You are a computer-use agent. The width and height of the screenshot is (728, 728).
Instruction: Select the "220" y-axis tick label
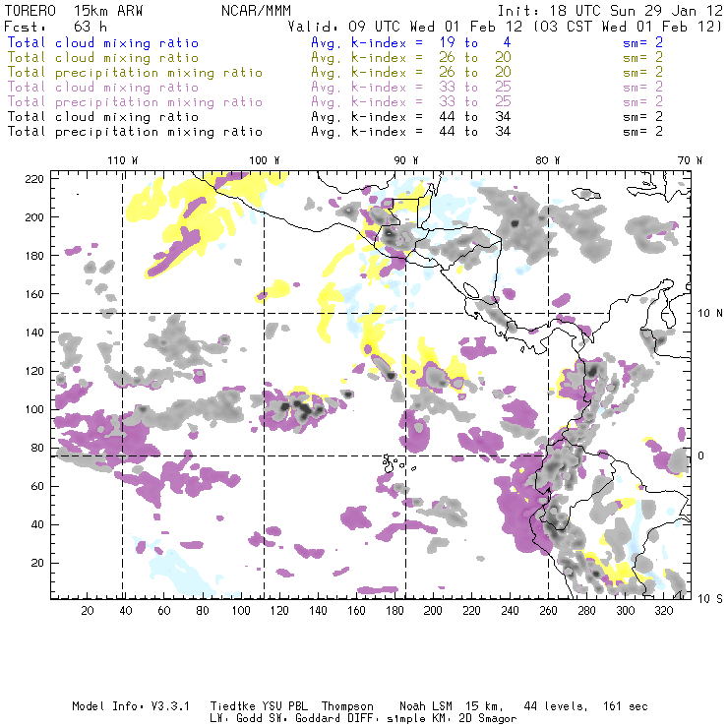pos(33,179)
